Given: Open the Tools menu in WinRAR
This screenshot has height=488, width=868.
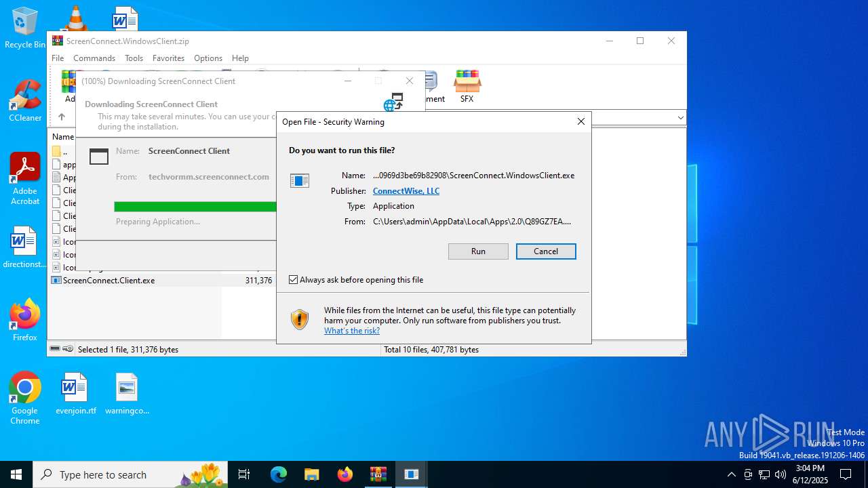Looking at the screenshot, I should [134, 58].
